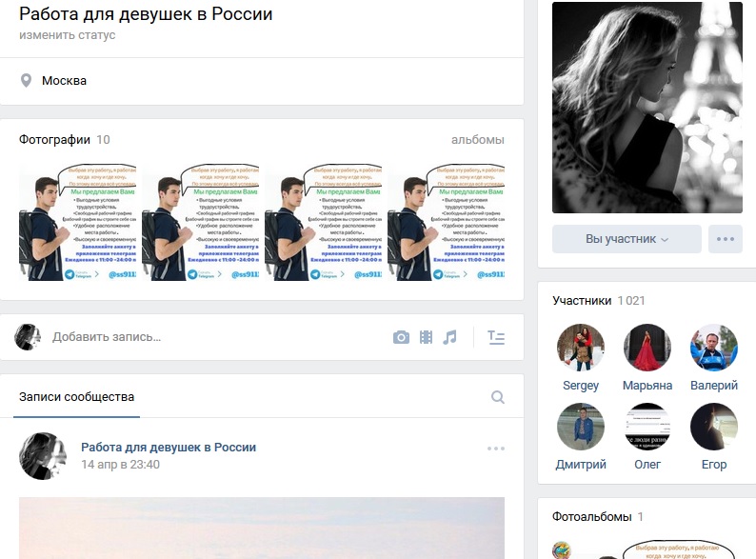Open the post options three-dot menu
The image size is (756, 559).
tap(496, 449)
